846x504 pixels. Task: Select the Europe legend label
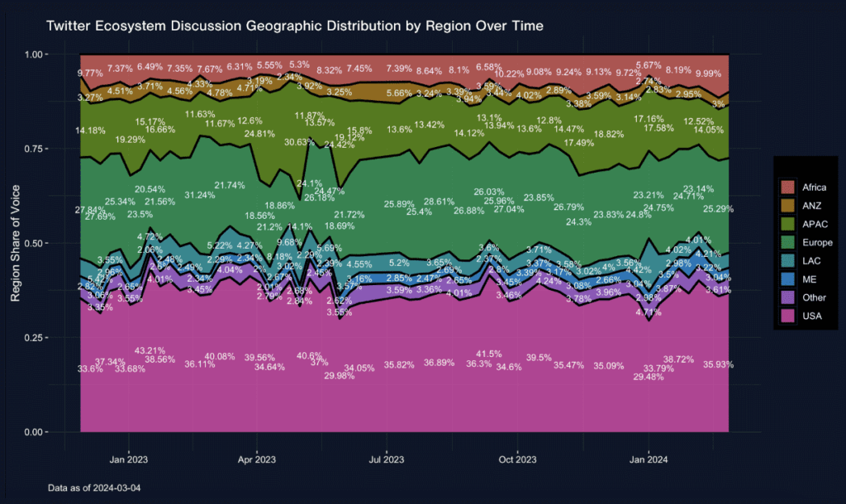click(x=817, y=243)
